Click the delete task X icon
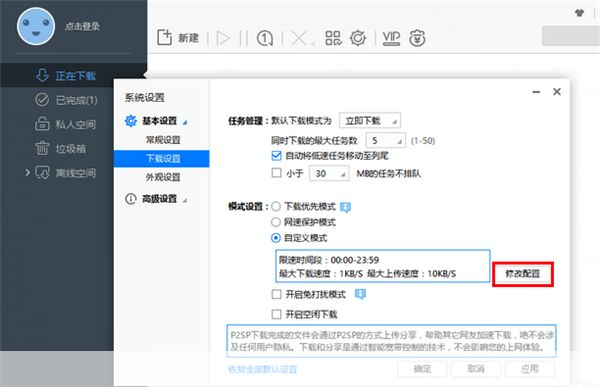The width and height of the screenshot is (600, 387). [299, 38]
